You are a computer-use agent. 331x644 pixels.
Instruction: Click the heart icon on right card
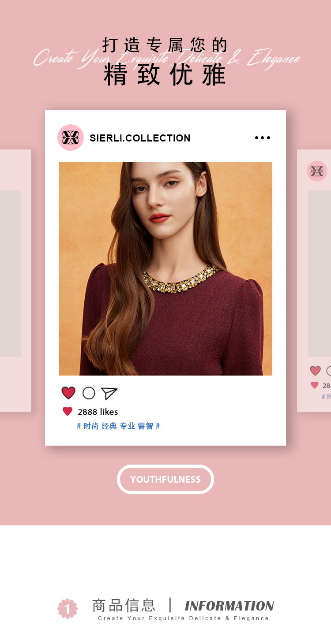pos(315,371)
